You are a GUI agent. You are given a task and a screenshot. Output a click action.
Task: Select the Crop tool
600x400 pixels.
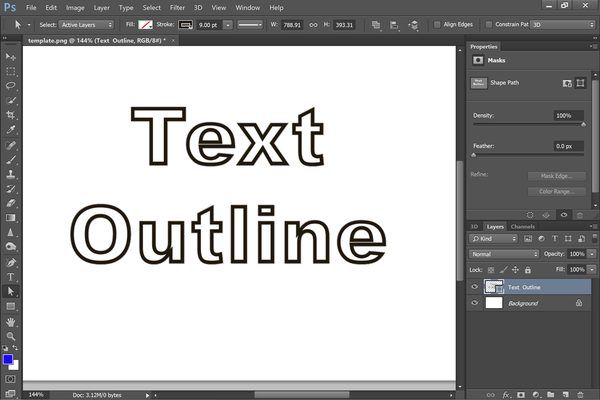pyautogui.click(x=11, y=116)
